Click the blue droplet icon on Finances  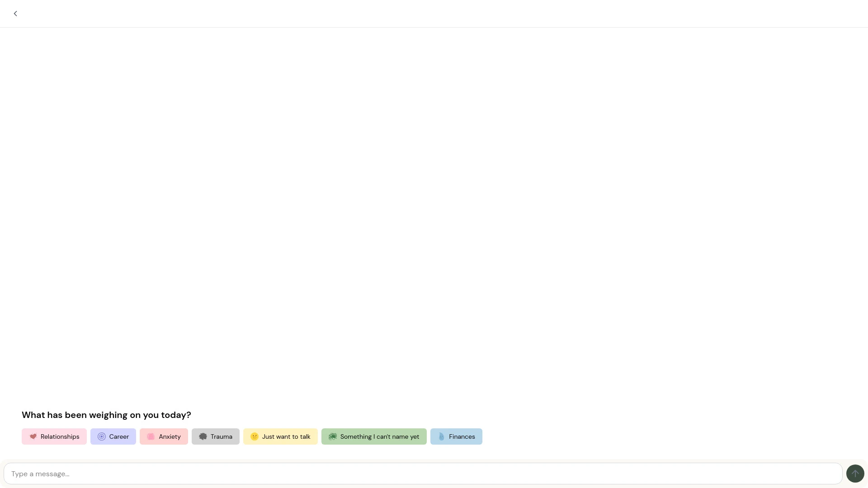(442, 436)
